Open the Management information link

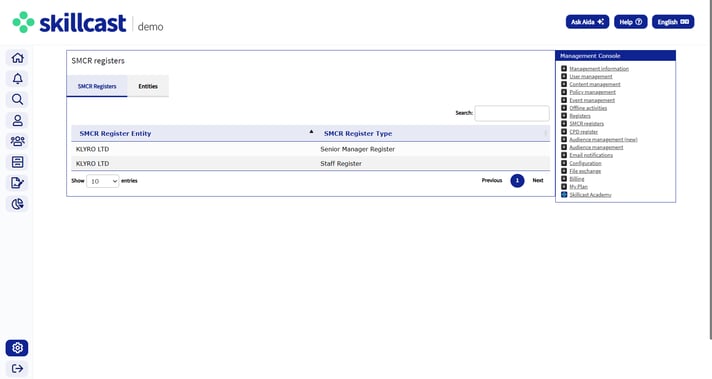[x=599, y=69]
